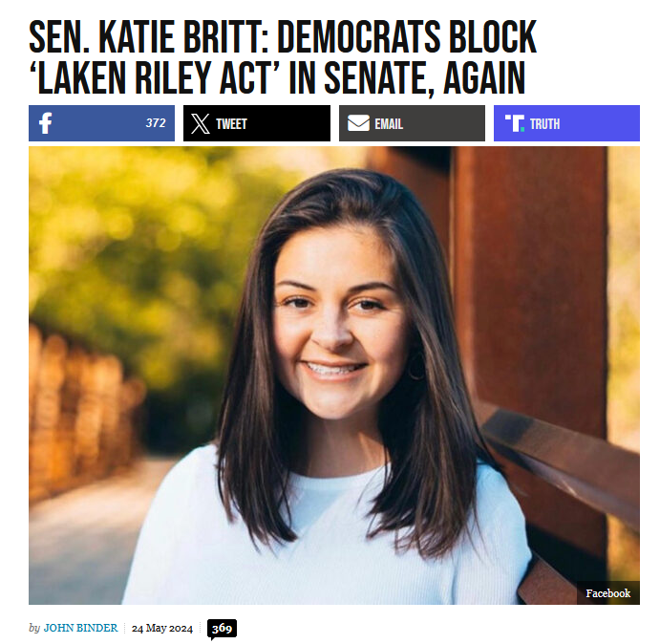Screen dimensions: 660x644
Task: Post to Truth Social via the TRUTH label
Action: tap(544, 124)
